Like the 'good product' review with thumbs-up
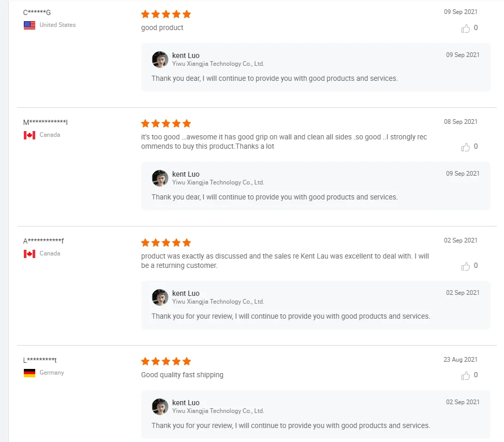Image resolution: width=504 pixels, height=442 pixels. pyautogui.click(x=466, y=28)
